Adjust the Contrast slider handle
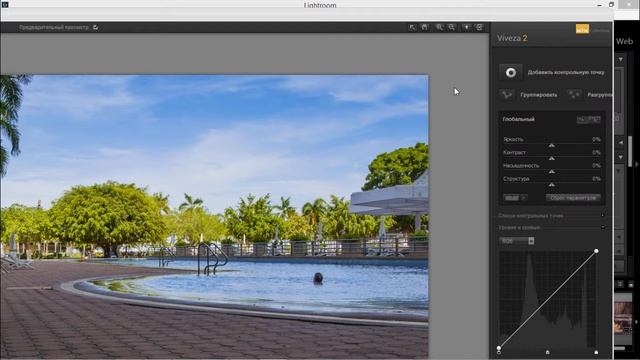This screenshot has width=640, height=360. click(x=551, y=158)
